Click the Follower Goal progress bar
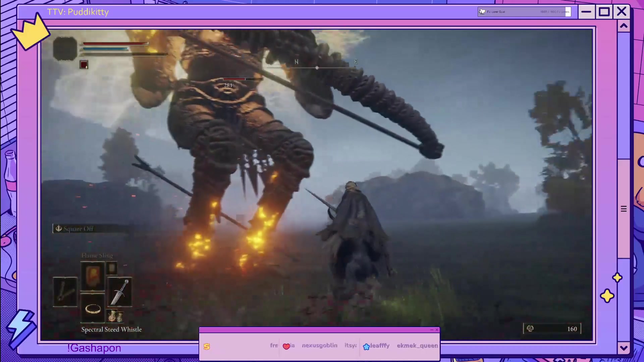 524,12
